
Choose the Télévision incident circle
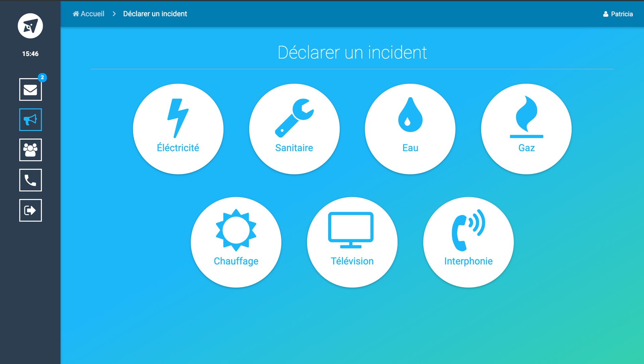point(352,242)
